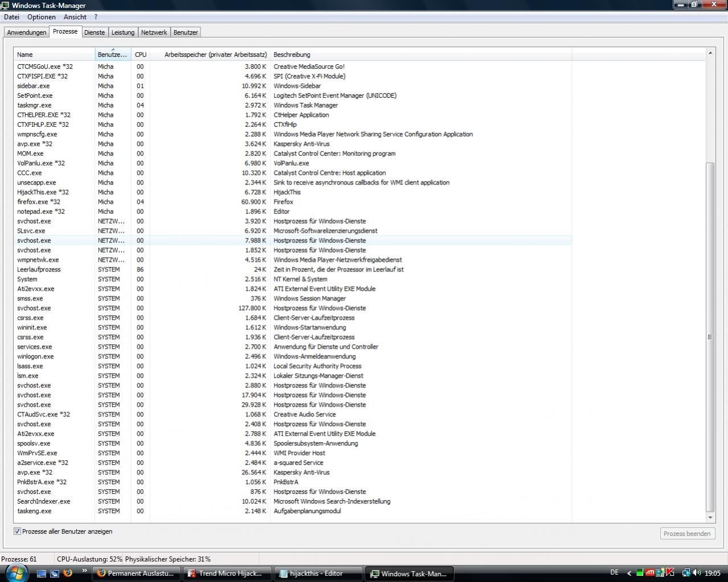Viewport: 728px width, 582px height.
Task: Expand the quick launch overflow chevron
Action: [85, 571]
